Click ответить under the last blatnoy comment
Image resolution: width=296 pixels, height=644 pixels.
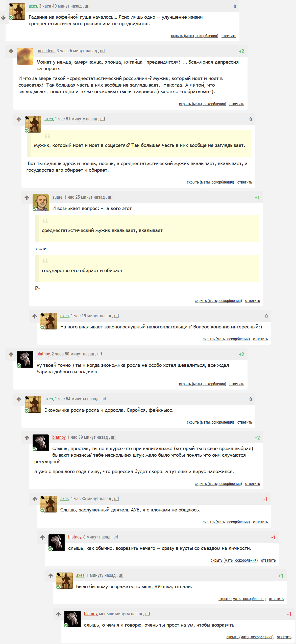coord(284,637)
